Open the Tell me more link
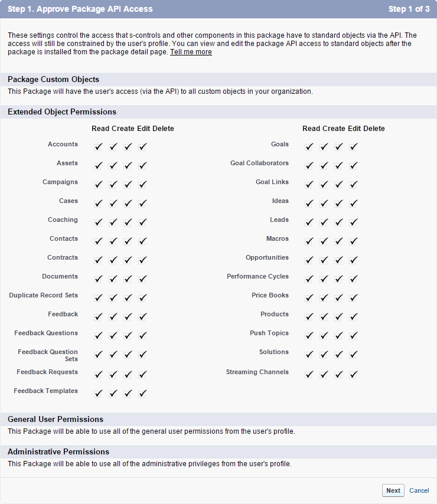 point(191,52)
